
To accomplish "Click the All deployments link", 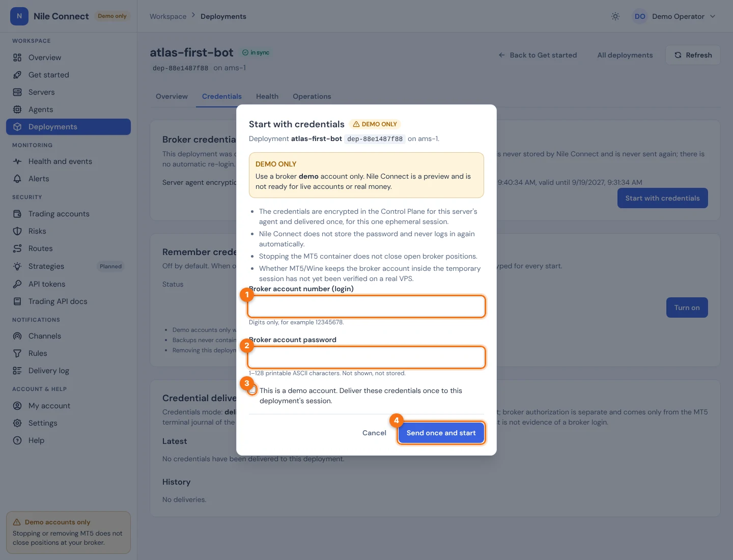I will click(625, 55).
